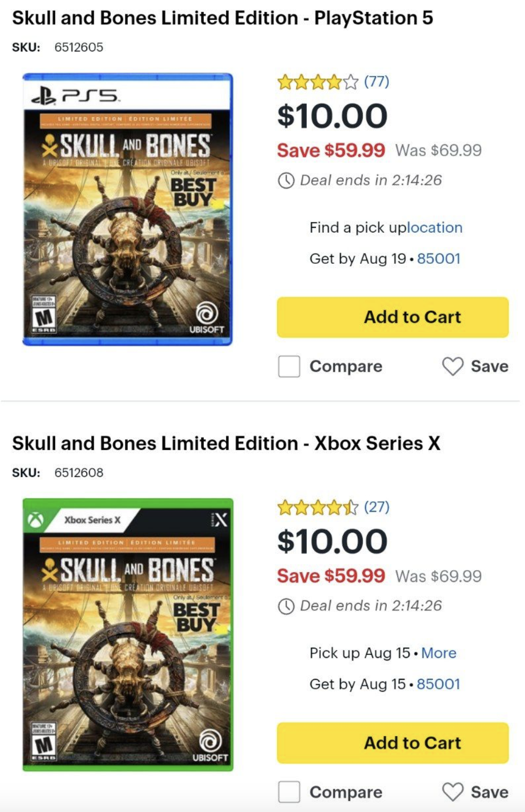Click the star rating of PlayStation 5 edition
Viewport: 525px width, 812px height.
pos(318,82)
